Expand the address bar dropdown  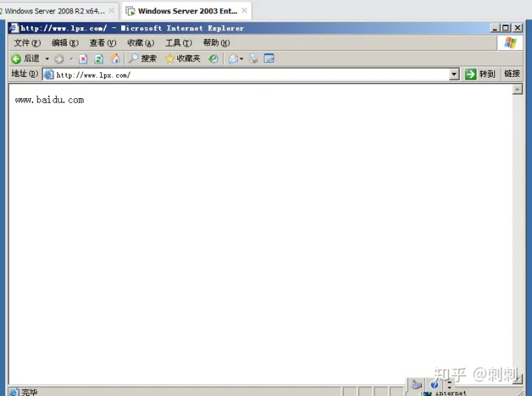(x=454, y=75)
